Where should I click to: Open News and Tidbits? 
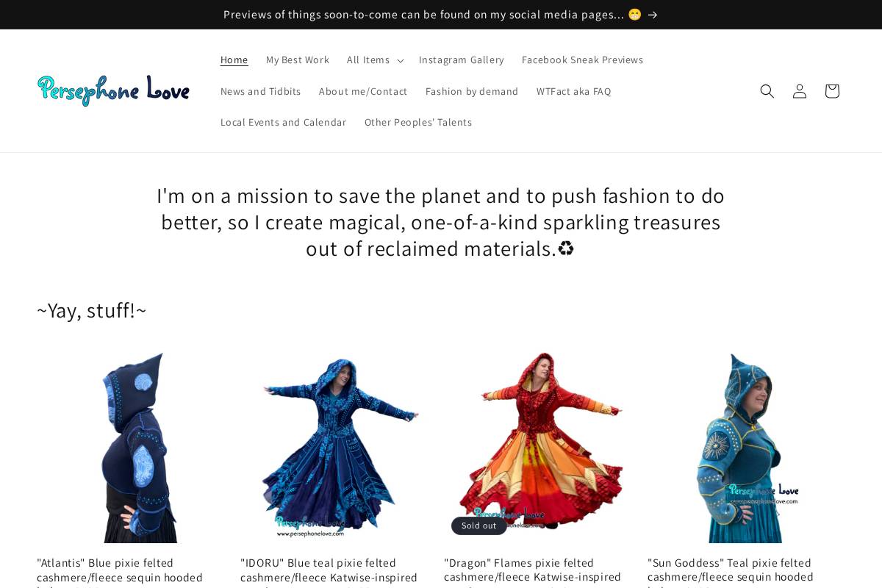pyautogui.click(x=261, y=91)
